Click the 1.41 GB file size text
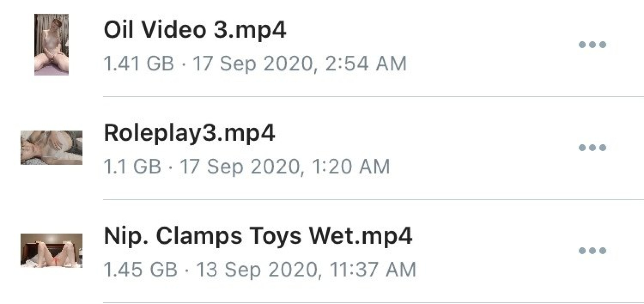This screenshot has width=644, height=304. point(139,63)
